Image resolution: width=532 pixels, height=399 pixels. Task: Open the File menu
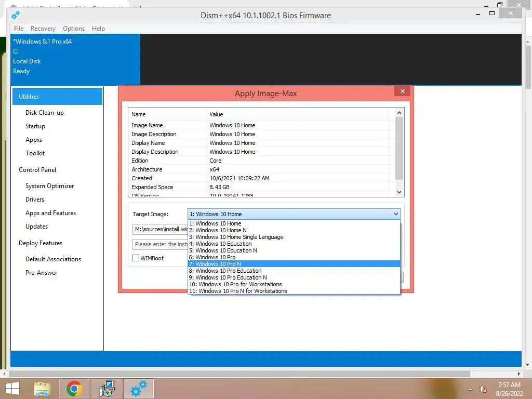tap(19, 29)
